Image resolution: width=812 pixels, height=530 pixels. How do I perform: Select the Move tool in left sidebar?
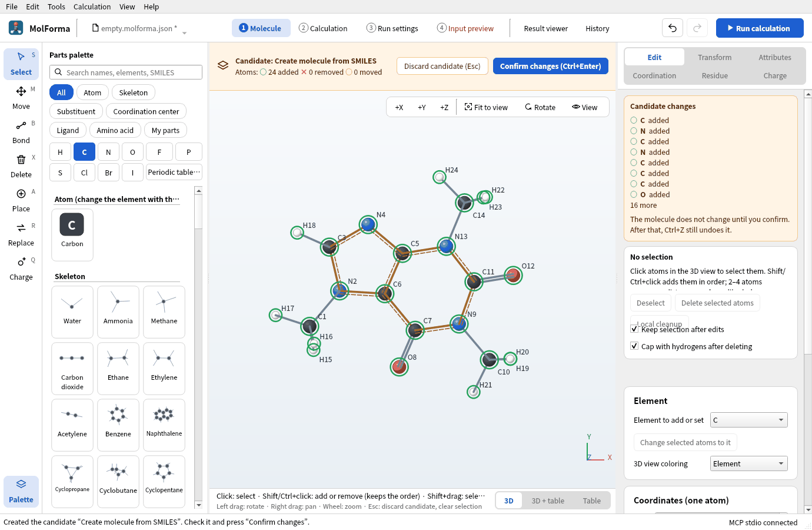pos(21,98)
